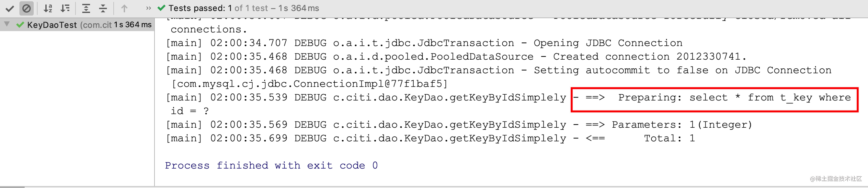868x188 pixels.
Task: Click the green passed icon beside KeyDaoTest
Action: coord(20,25)
